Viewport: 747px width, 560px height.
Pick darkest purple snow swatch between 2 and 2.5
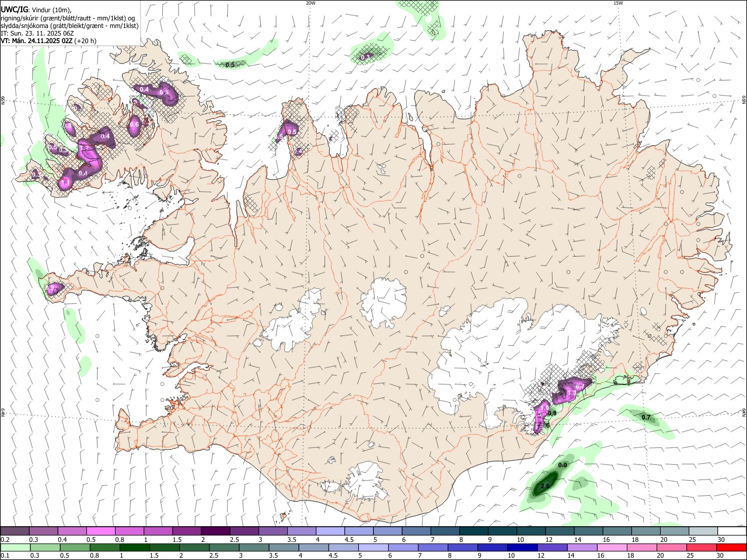215,531
